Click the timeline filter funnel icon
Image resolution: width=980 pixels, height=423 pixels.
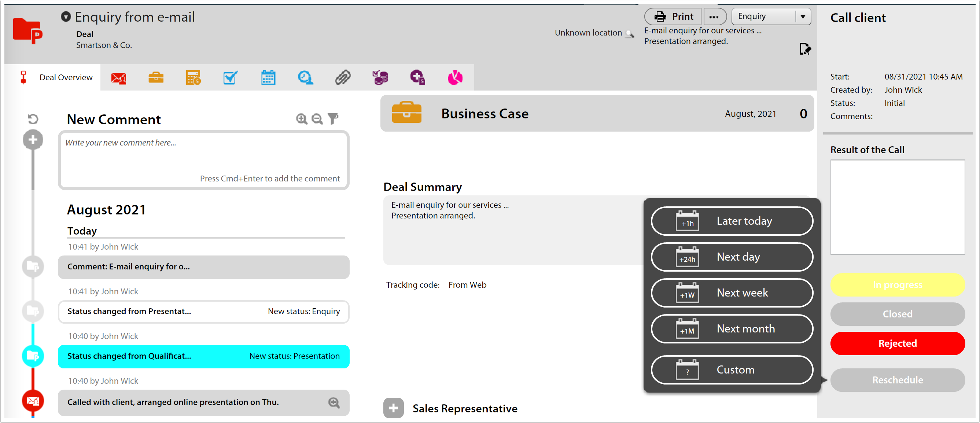tap(333, 119)
